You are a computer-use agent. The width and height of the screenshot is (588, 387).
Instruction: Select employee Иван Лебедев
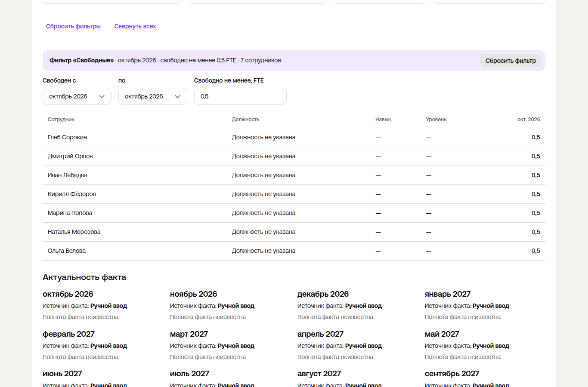pyautogui.click(x=68, y=175)
